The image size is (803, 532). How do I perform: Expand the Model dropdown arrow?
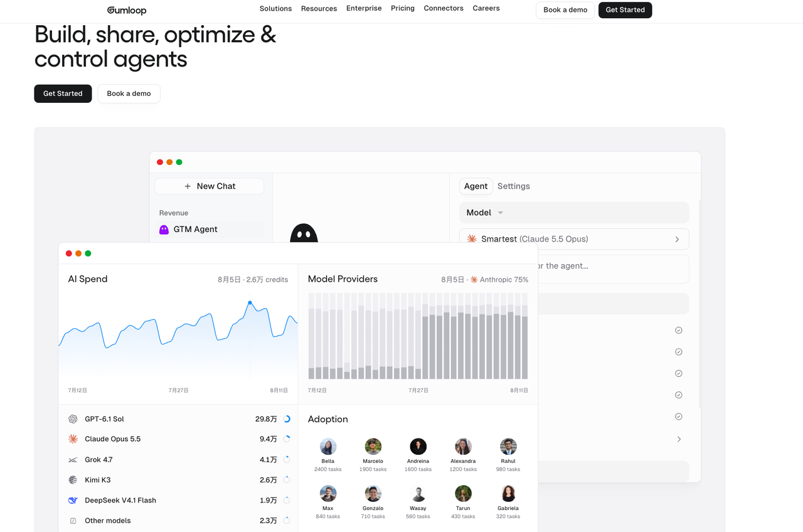[x=501, y=213]
